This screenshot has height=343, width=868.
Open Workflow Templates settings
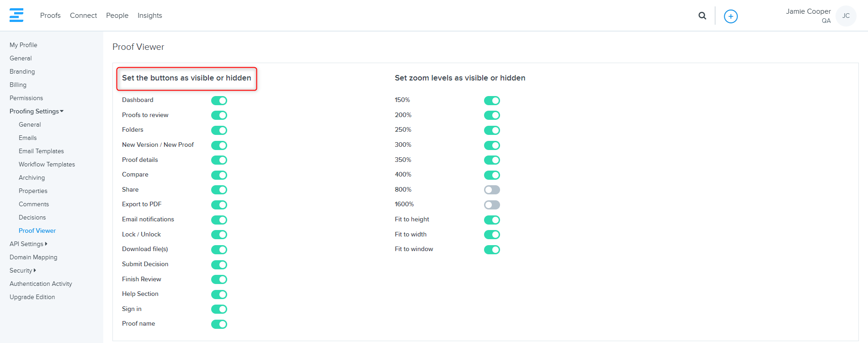tap(47, 164)
